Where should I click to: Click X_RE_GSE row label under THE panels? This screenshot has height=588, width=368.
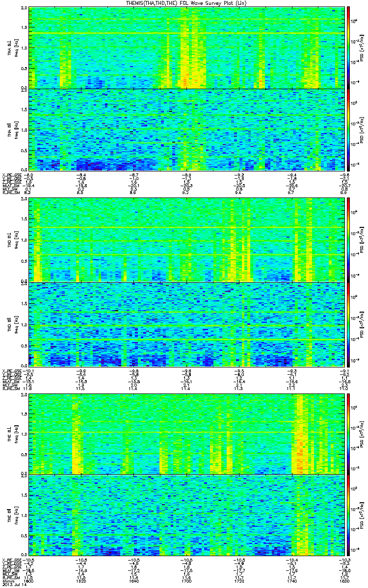[x=12, y=560]
